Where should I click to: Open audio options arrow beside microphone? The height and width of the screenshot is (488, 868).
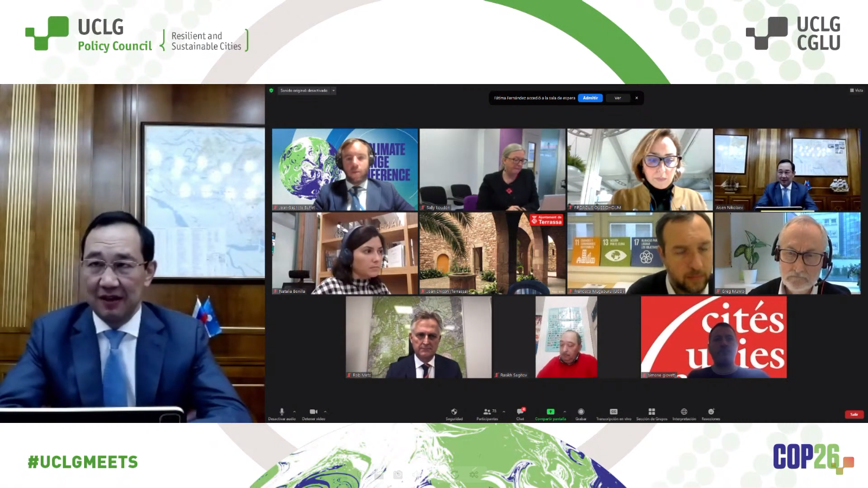tap(295, 412)
